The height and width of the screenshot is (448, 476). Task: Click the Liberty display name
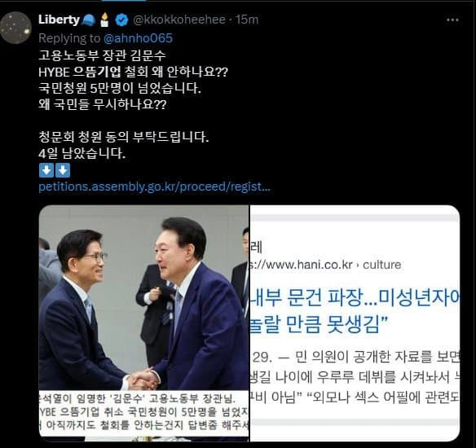(x=59, y=20)
